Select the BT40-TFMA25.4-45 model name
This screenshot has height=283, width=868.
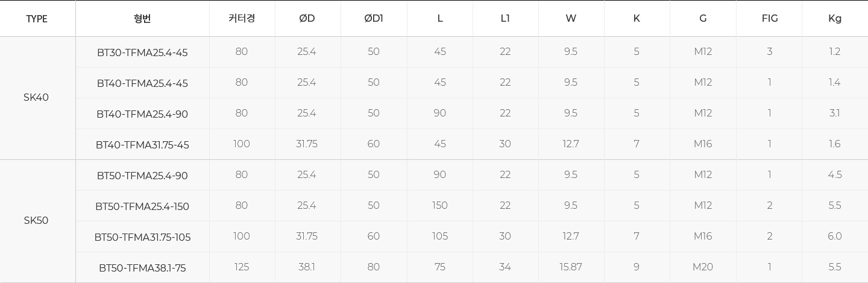(142, 83)
